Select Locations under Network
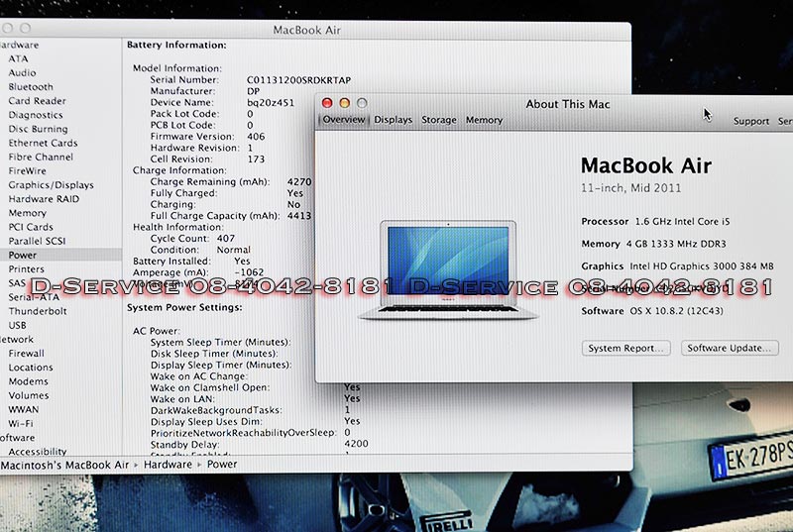 pyautogui.click(x=31, y=368)
